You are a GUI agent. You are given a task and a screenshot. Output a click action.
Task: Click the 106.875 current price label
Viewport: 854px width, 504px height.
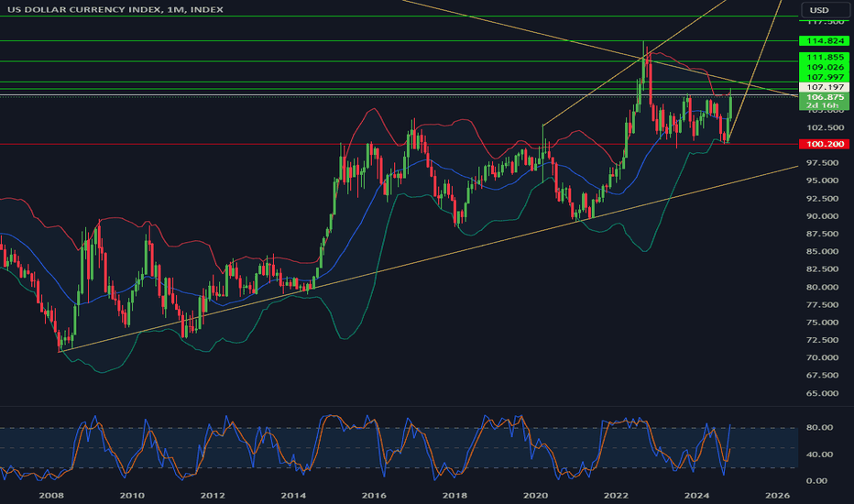(x=824, y=97)
